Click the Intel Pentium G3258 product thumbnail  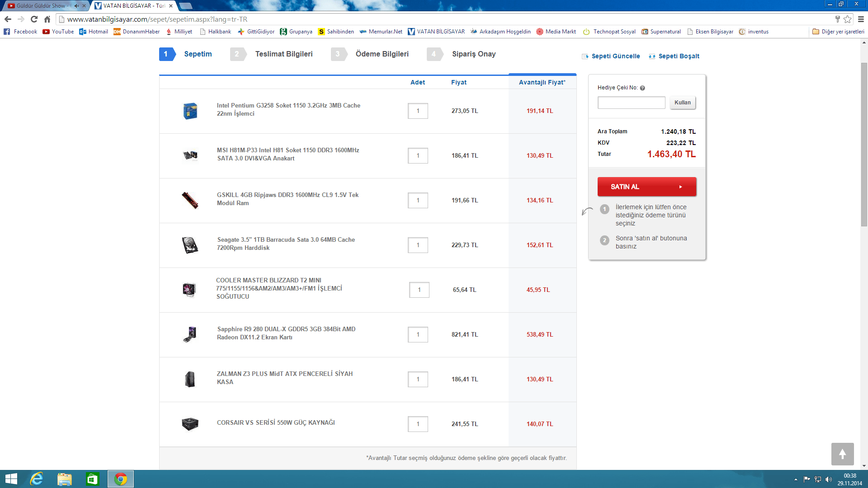[x=190, y=111]
